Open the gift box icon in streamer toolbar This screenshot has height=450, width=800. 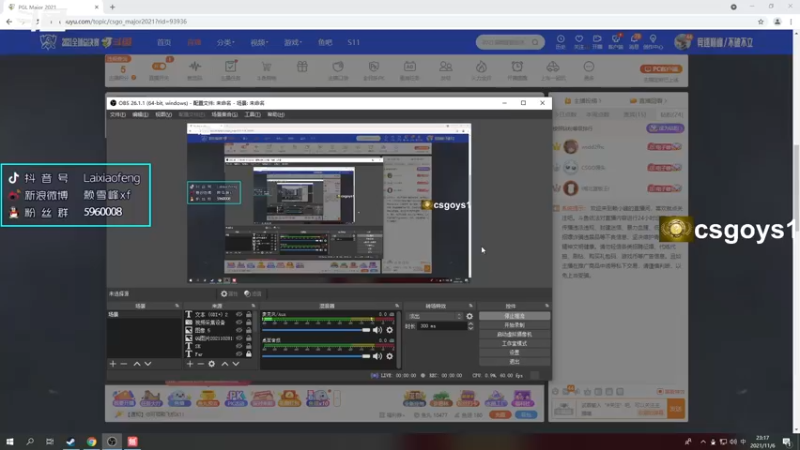coord(302,67)
